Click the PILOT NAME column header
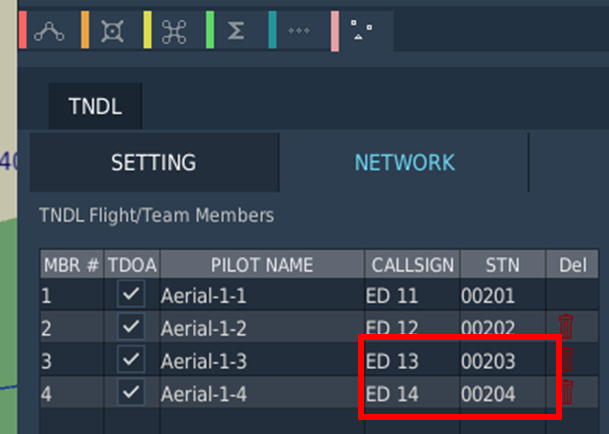This screenshot has width=609, height=434. coord(262,265)
